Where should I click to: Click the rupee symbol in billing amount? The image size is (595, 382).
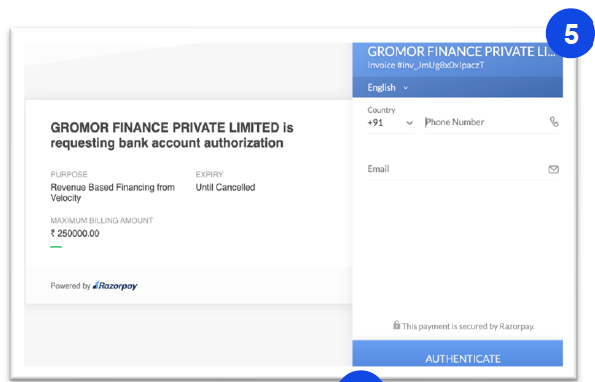point(53,233)
